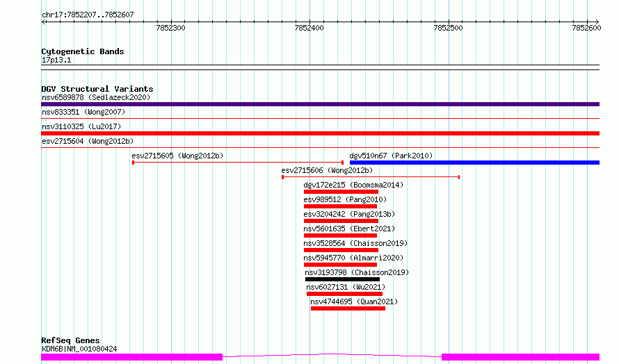The width and height of the screenshot is (619, 364).
Task: Select the RefSeq Genes track title
Action: 70,340
